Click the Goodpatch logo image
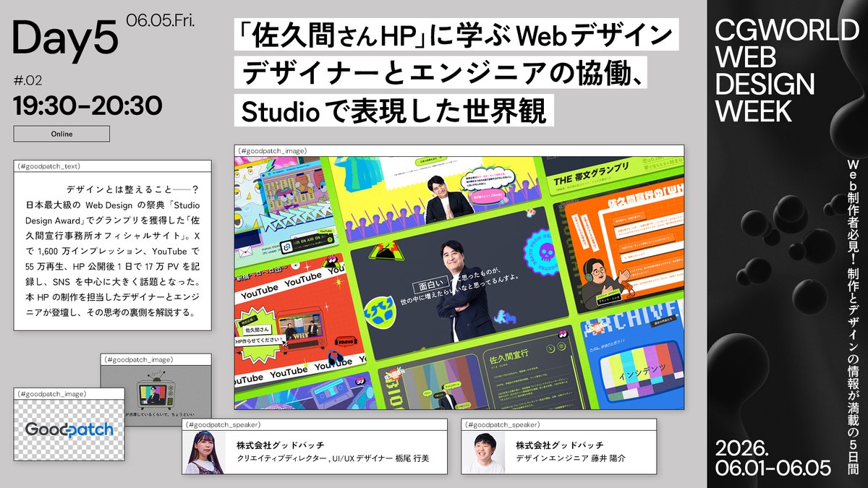The width and height of the screenshot is (868, 488). [x=69, y=429]
